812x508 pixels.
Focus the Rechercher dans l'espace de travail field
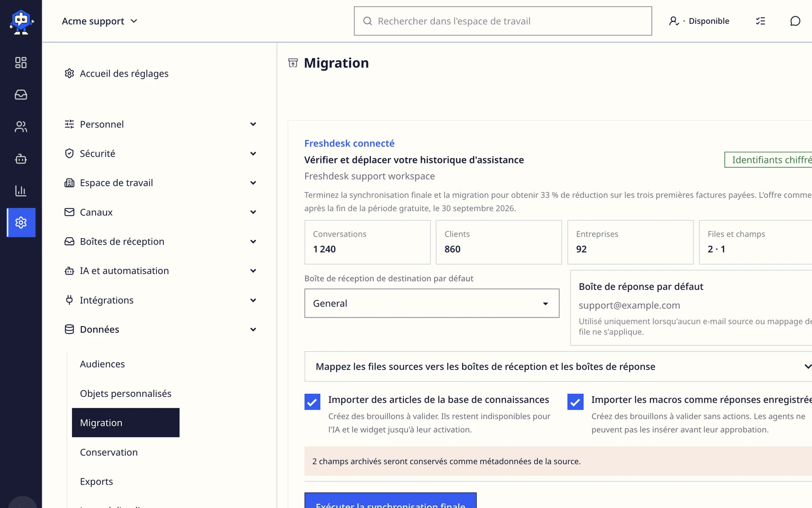pos(503,21)
